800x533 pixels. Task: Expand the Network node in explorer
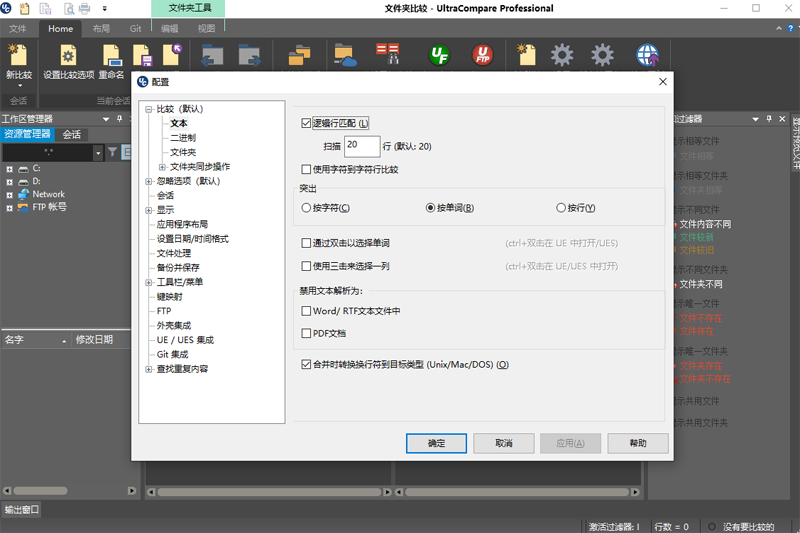9,195
